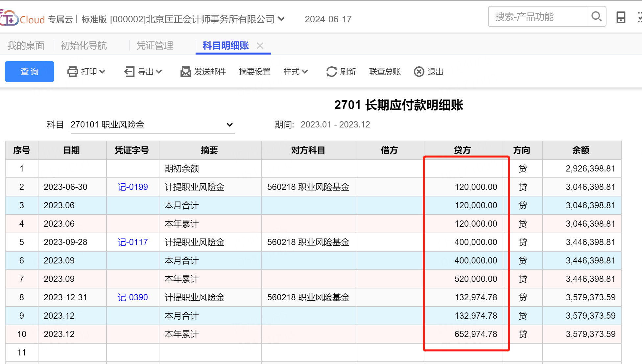The width and height of the screenshot is (642, 364).
Task: Click the refresh circular arrow icon
Action: pyautogui.click(x=331, y=72)
